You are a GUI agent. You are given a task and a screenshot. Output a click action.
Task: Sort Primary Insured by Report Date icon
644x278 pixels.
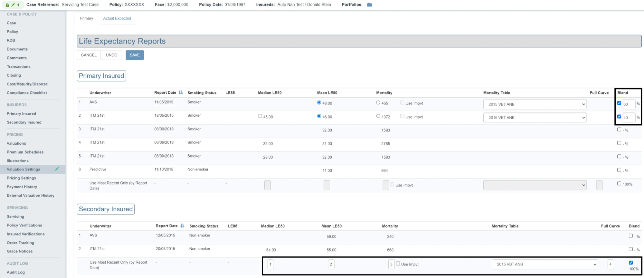coord(181,92)
